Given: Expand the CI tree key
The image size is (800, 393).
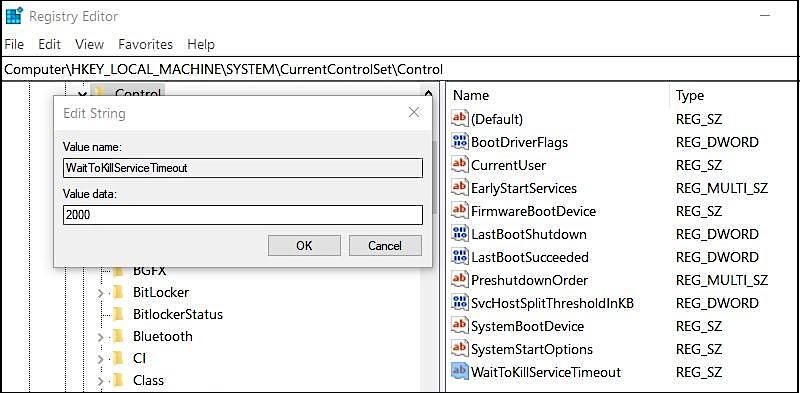Looking at the screenshot, I should (x=101, y=359).
